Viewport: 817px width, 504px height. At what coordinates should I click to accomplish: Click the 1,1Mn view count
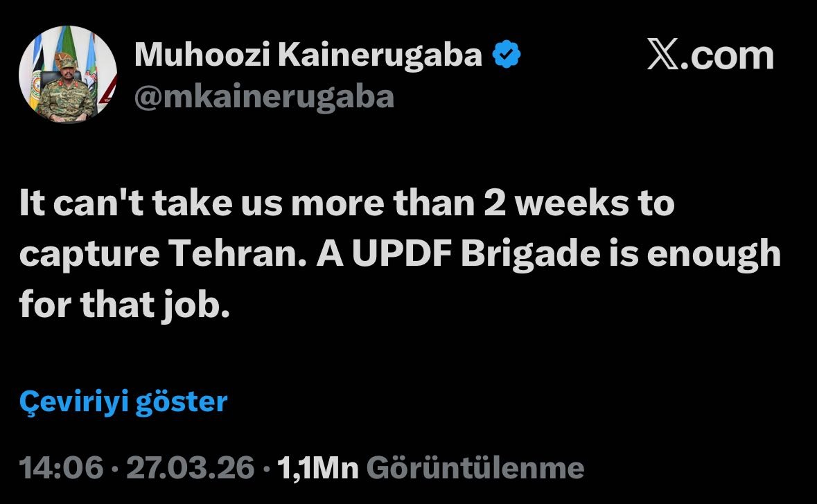pyautogui.click(x=317, y=469)
